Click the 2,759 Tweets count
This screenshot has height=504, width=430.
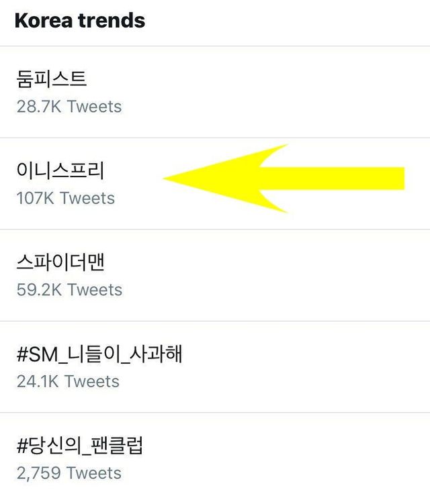(x=70, y=473)
